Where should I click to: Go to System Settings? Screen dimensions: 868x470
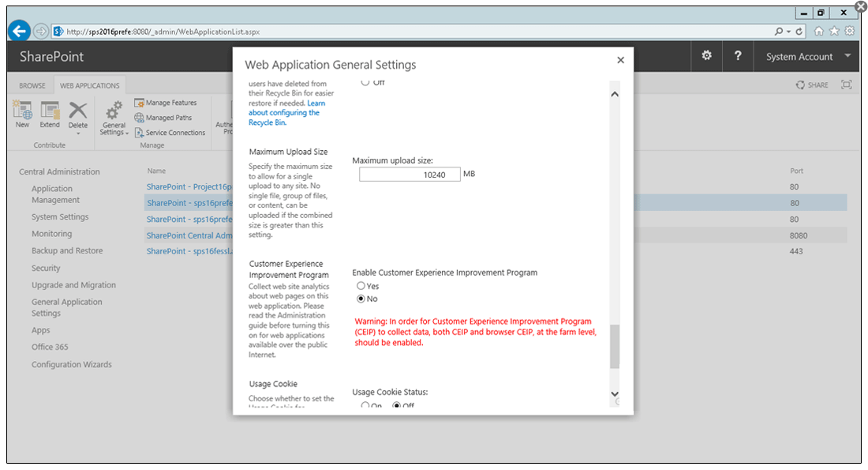[60, 216]
